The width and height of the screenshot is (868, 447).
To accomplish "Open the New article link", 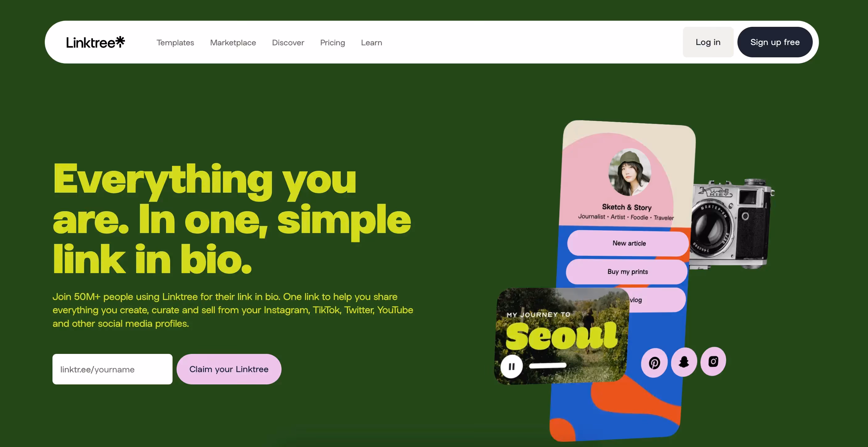I will coord(628,243).
